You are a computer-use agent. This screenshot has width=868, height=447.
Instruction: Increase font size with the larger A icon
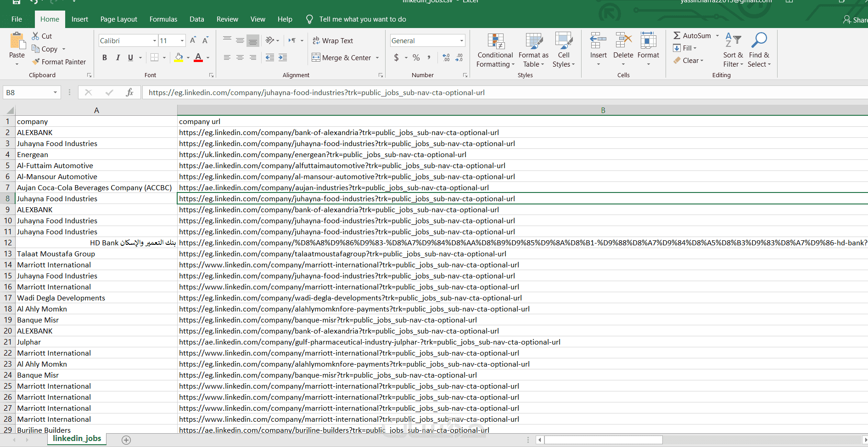point(193,40)
